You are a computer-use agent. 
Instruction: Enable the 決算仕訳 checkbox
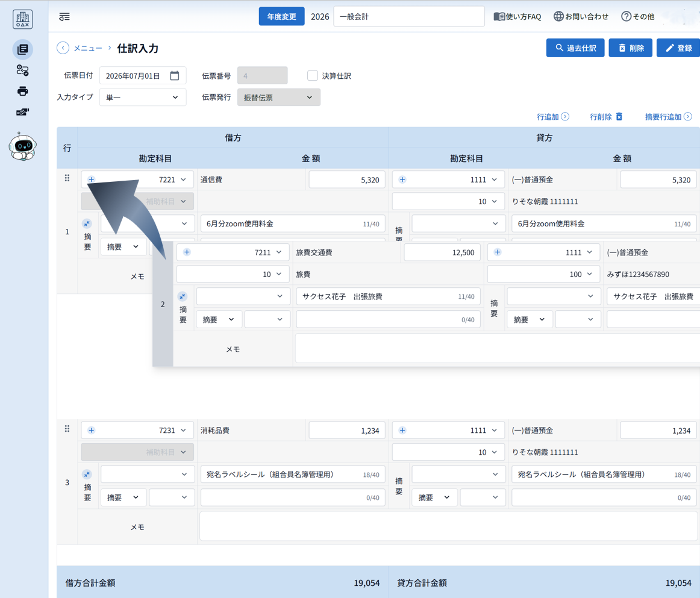313,75
